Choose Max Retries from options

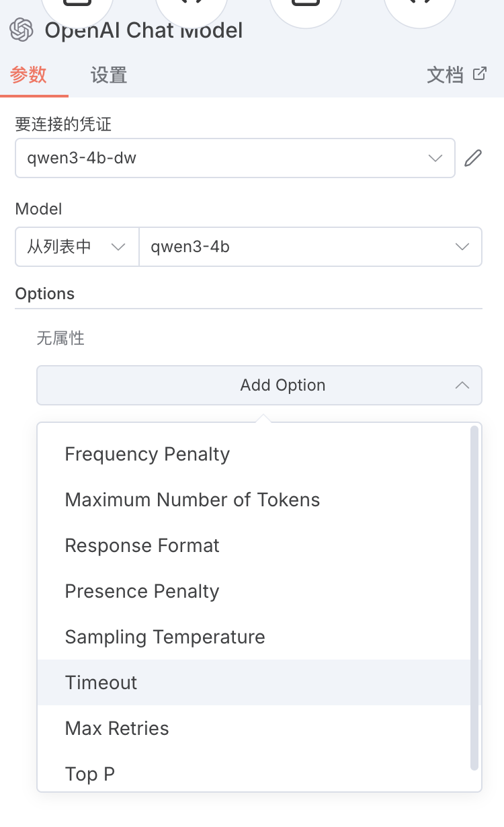(x=117, y=729)
